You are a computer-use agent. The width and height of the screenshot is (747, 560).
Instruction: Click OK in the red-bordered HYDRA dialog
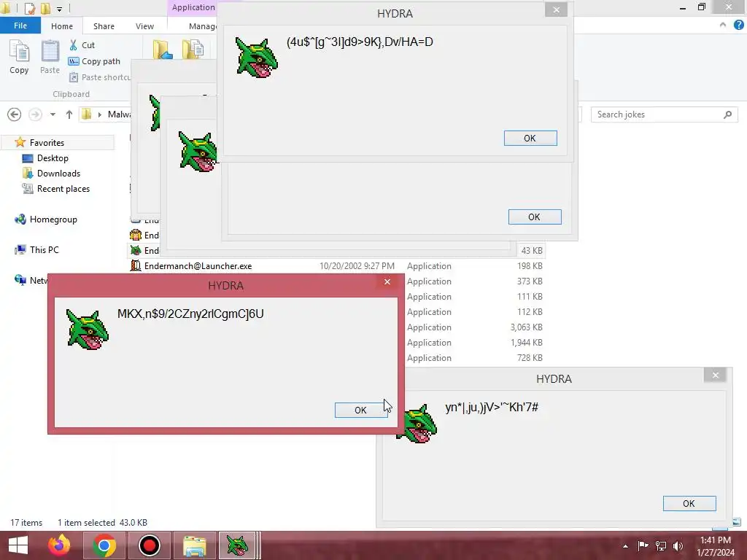[360, 410]
